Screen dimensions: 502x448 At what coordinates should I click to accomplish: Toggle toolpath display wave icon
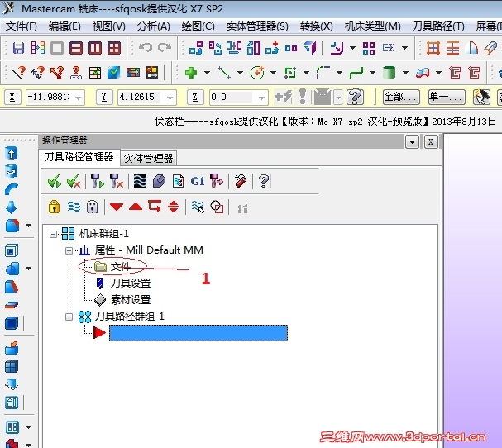point(74,207)
